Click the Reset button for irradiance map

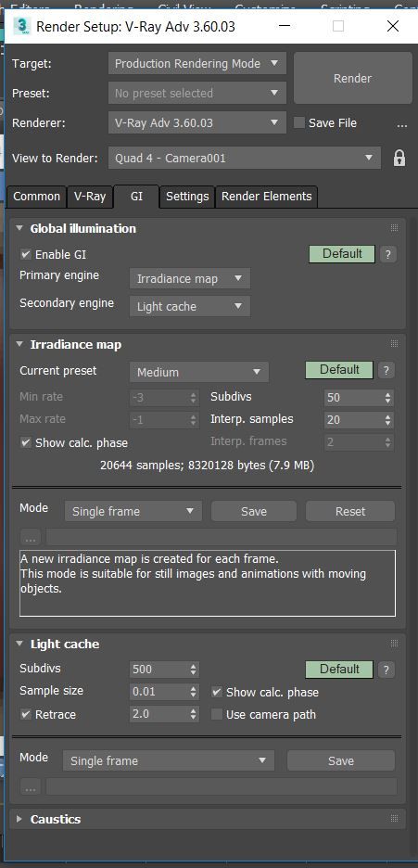[350, 512]
